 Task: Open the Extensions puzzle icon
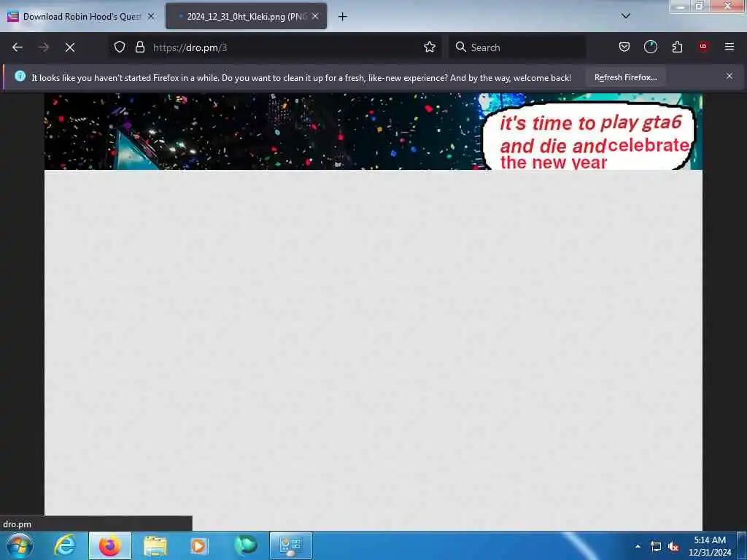click(x=677, y=47)
